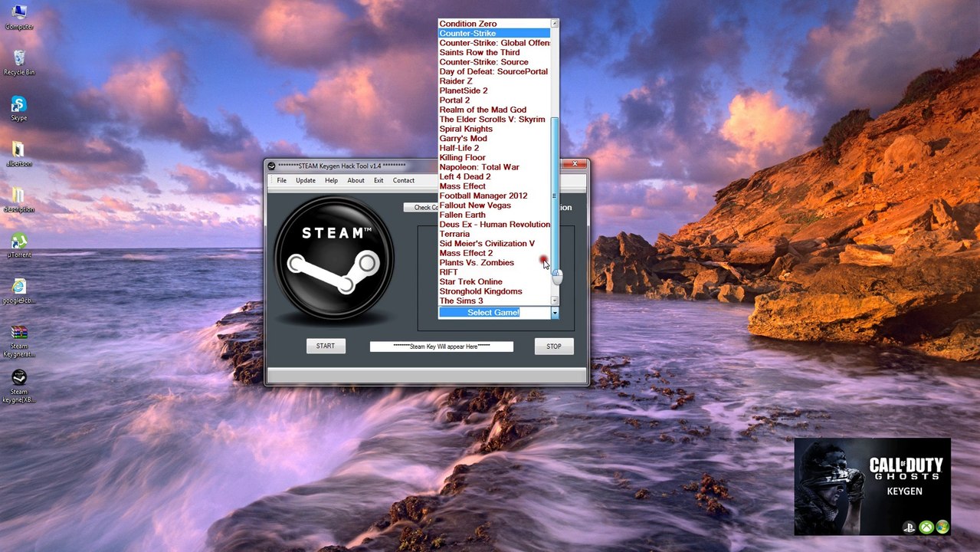Click the large Steam logo image
This screenshot has width=980, height=552.
(334, 258)
